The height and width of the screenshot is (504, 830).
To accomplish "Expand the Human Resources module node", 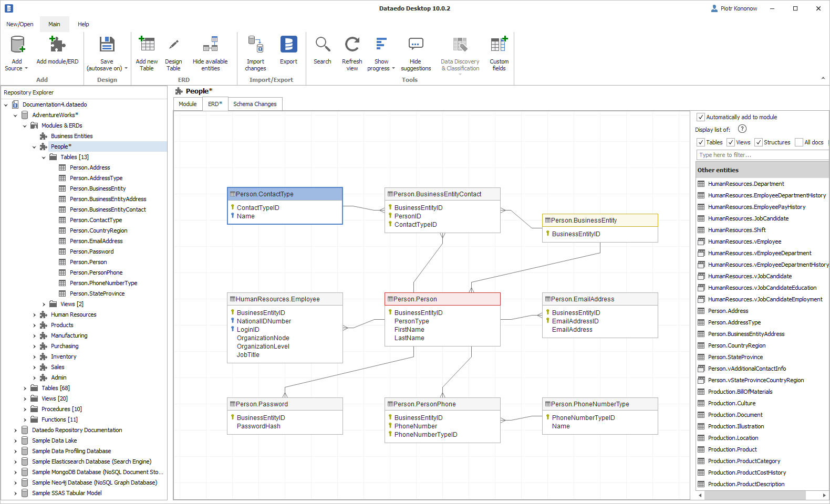I will click(x=35, y=315).
